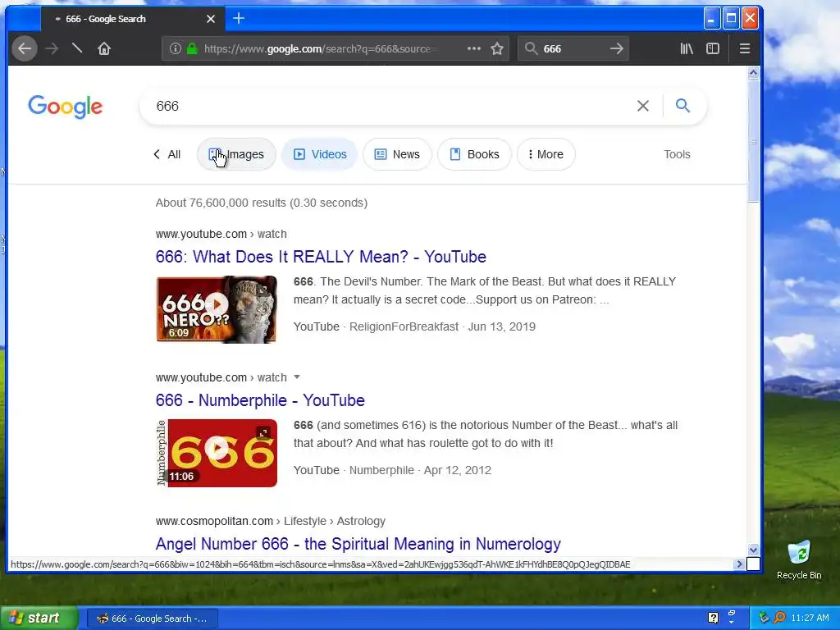Screen dimensions: 840x630
Task: Open the Recycle Bin on the desktop
Action: [799, 559]
